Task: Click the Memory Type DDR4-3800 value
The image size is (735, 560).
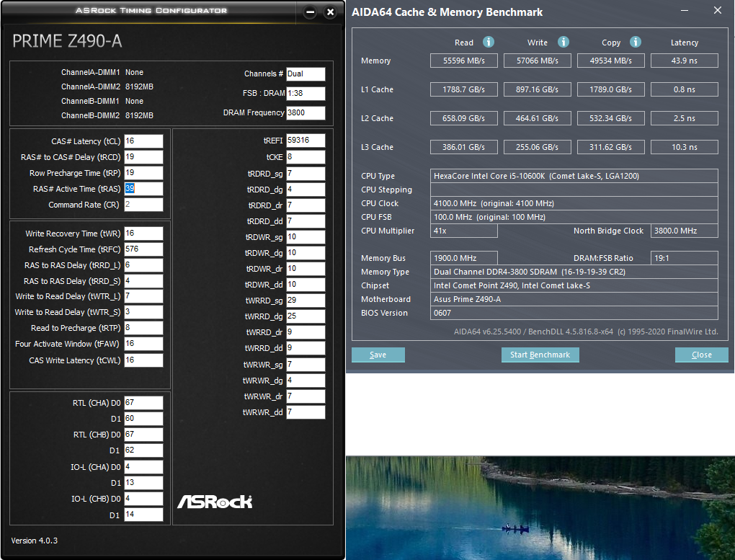Action: click(574, 272)
